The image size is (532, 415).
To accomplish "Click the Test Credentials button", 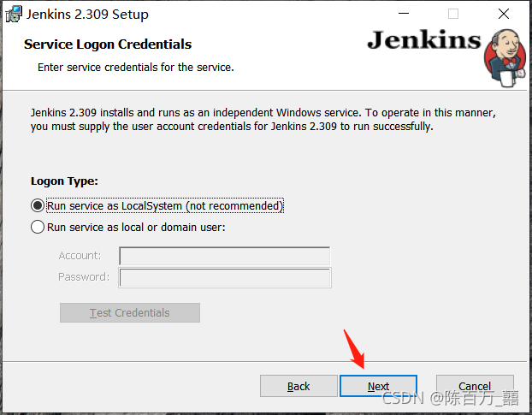I will (130, 312).
